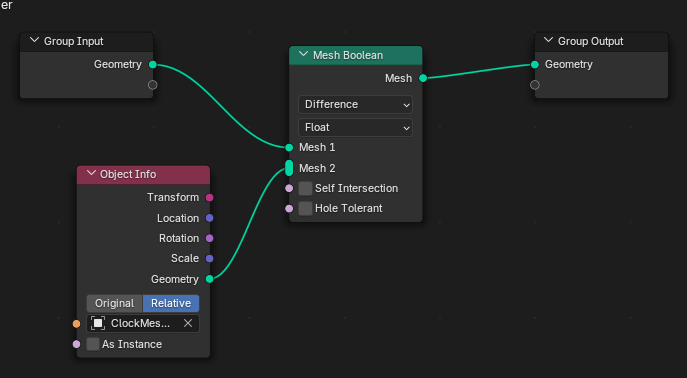Click Group Input Geometry output socket

152,65
